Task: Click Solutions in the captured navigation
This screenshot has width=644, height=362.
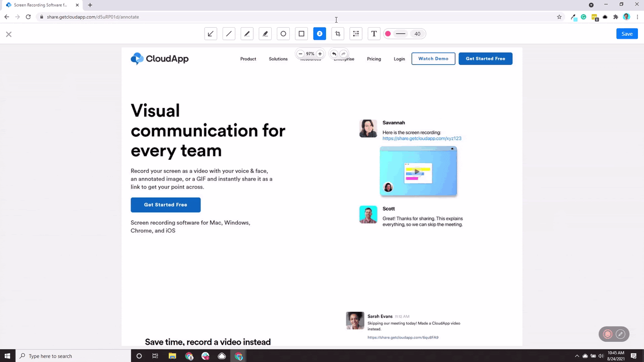Action: 278,59
